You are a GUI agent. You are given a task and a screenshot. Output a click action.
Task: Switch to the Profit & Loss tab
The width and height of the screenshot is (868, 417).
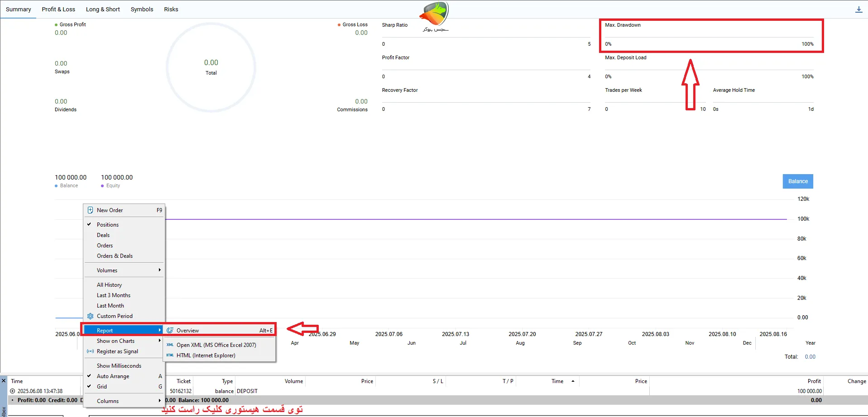tap(58, 9)
